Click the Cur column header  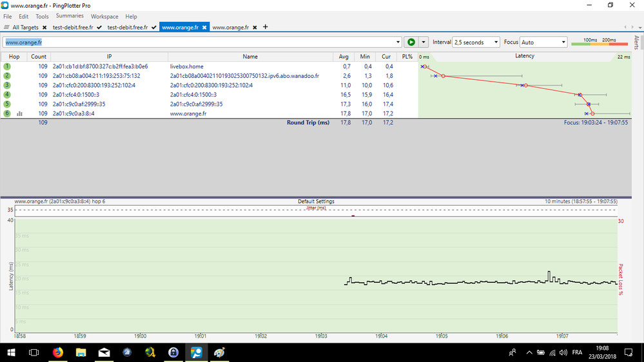386,57
